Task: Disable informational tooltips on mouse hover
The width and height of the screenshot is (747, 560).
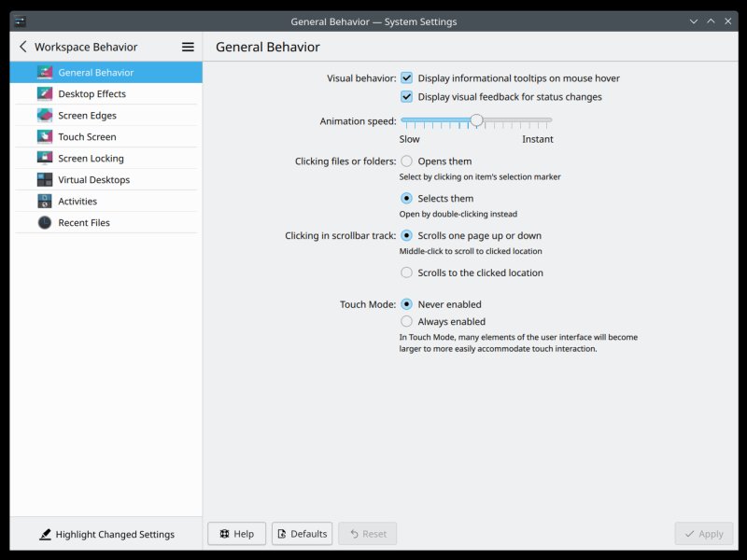Action: pyautogui.click(x=407, y=78)
